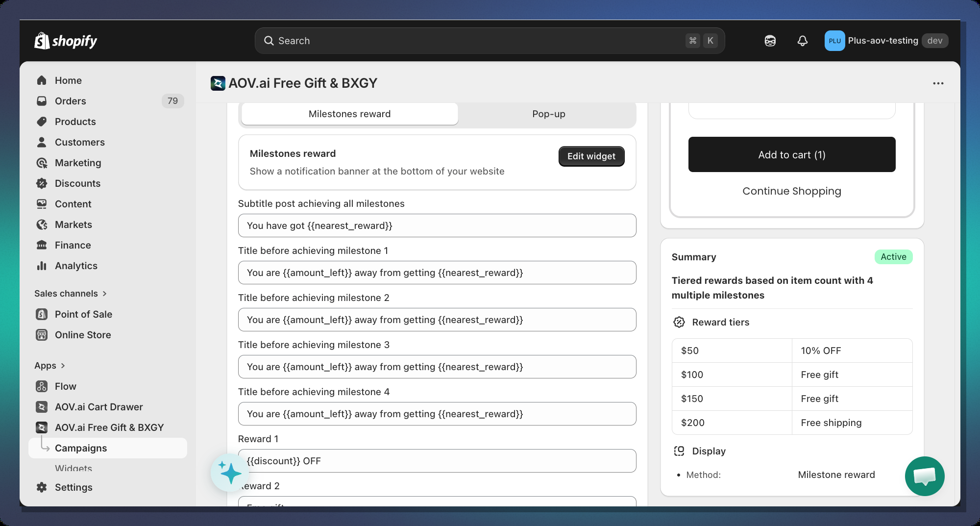Open the Sidekick assistant icon in top bar

point(770,41)
